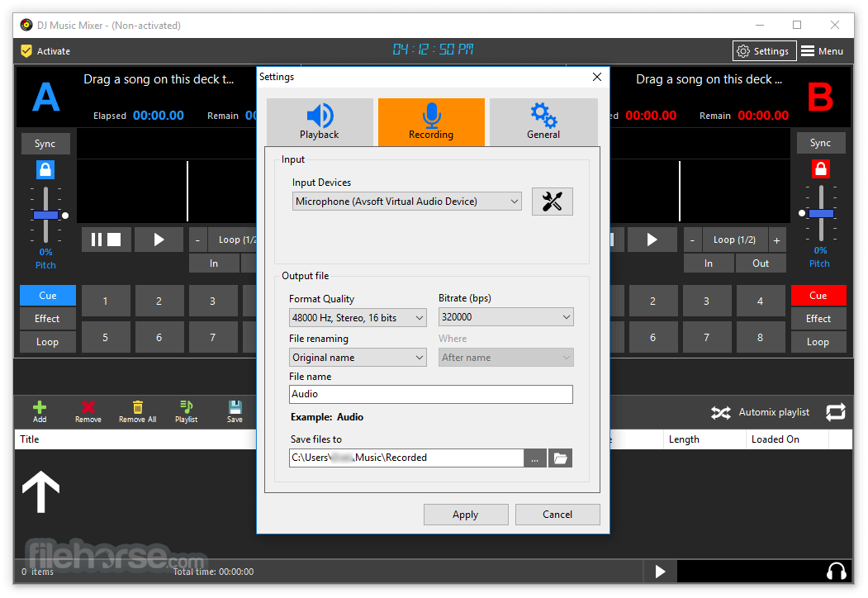
Task: Set loop In point on deck B
Action: pos(709,263)
